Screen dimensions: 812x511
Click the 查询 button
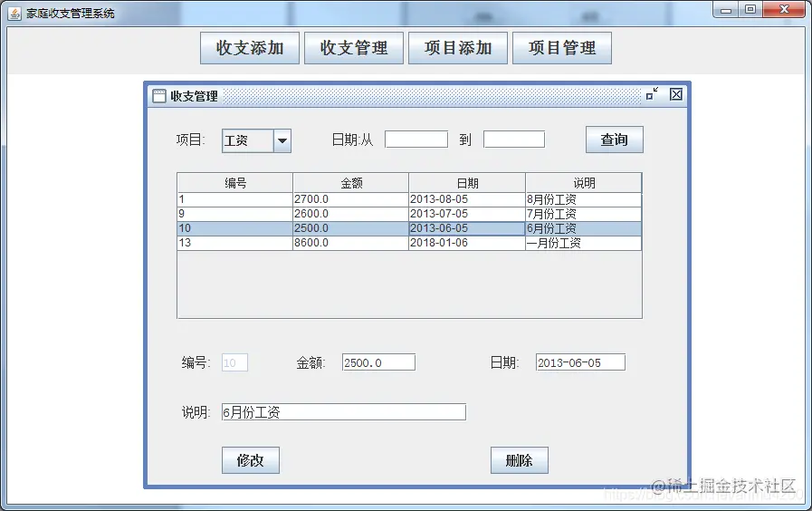(x=614, y=140)
